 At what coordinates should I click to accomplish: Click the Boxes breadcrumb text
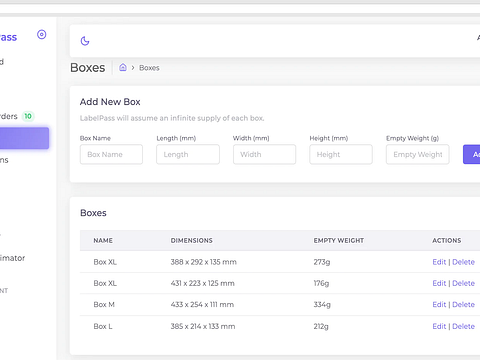tap(149, 68)
